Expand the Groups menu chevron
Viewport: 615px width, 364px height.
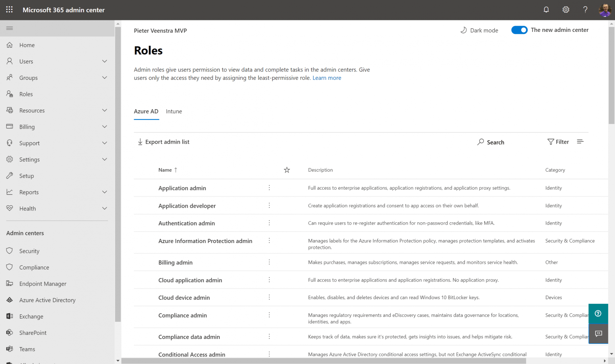105,78
